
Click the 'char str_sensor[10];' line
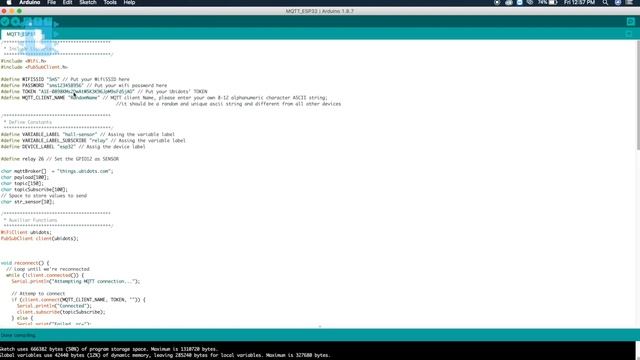[x=27, y=202]
